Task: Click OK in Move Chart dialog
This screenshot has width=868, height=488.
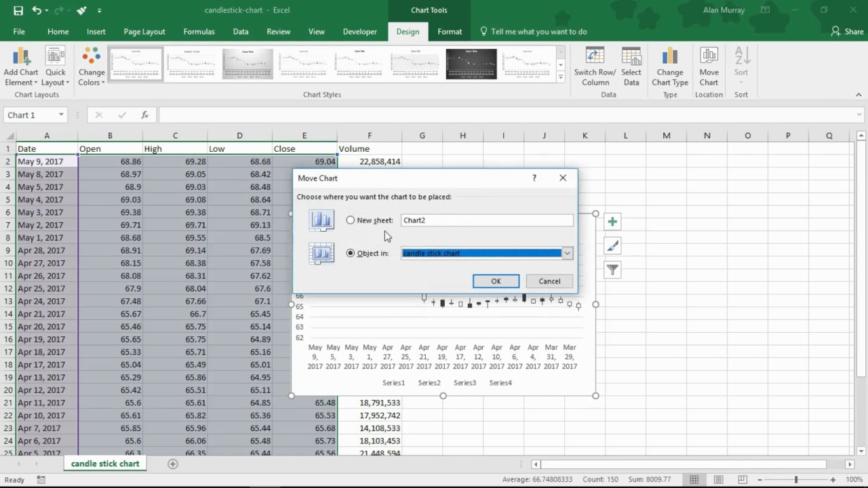Action: coord(496,281)
